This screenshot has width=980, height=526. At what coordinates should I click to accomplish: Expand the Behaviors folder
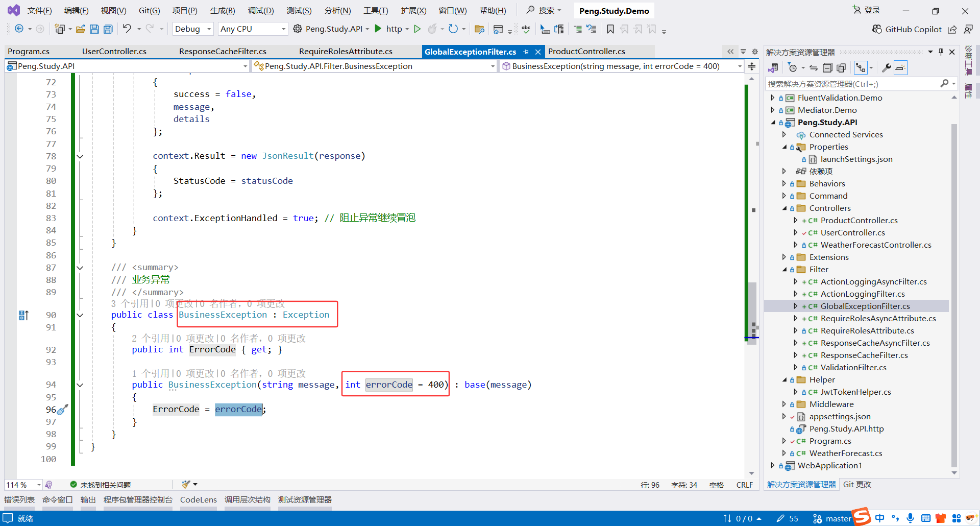point(785,184)
